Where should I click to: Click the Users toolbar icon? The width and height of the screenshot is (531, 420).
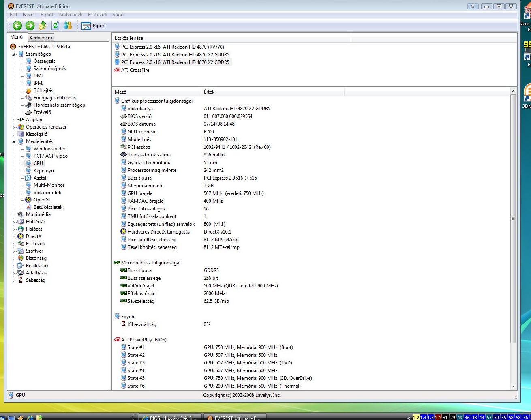tap(68, 26)
